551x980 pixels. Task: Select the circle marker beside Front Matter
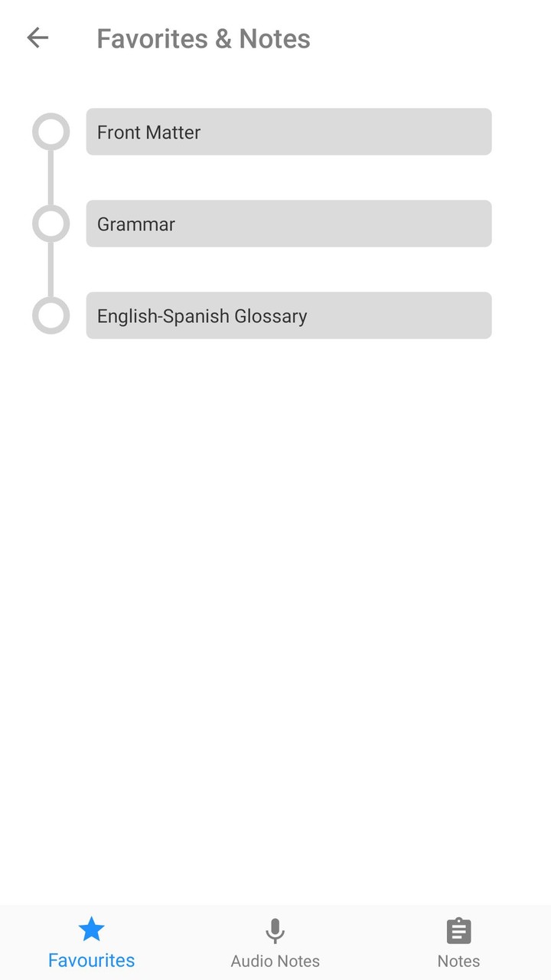pos(51,132)
